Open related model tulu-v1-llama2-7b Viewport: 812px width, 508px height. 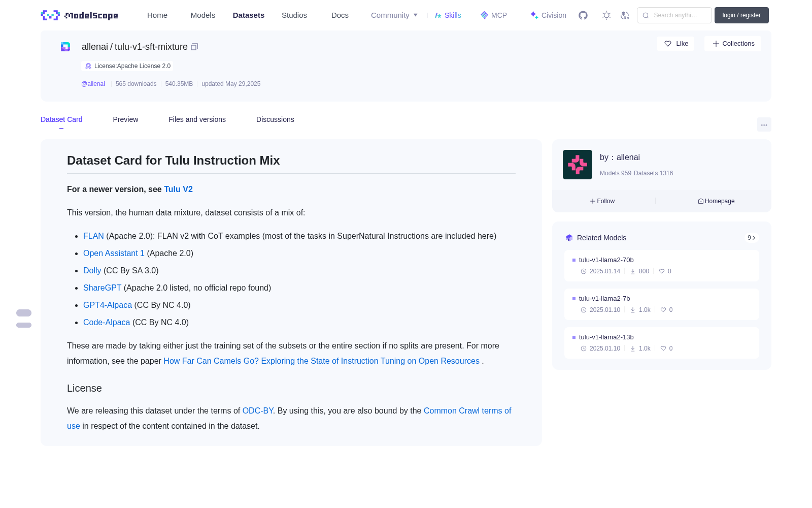pyautogui.click(x=662, y=304)
